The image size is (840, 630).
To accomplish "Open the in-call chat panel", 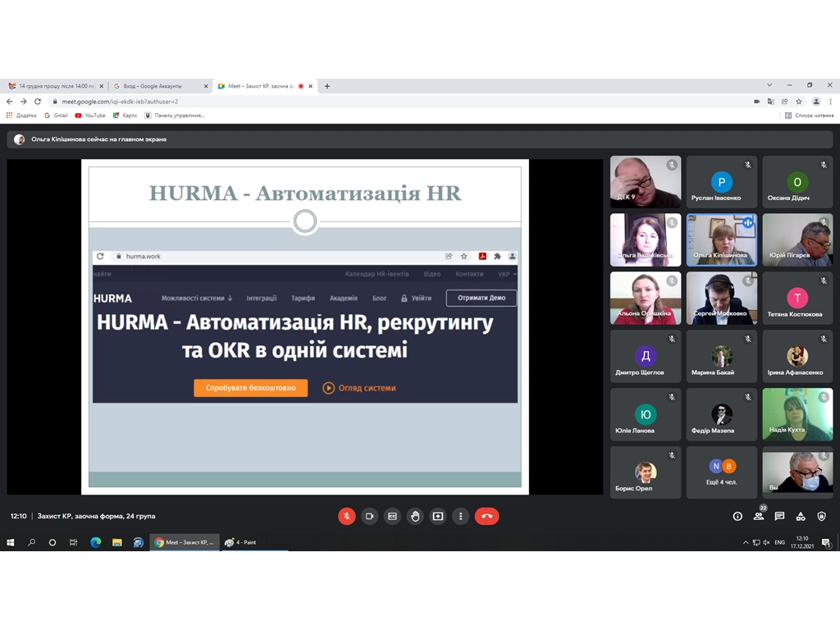I will (x=779, y=516).
